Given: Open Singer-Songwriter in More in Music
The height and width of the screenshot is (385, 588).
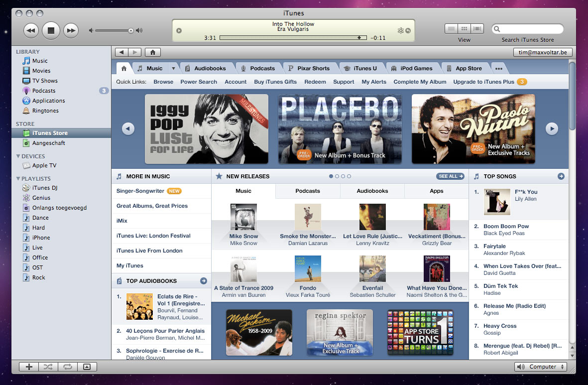Looking at the screenshot, I should [140, 191].
